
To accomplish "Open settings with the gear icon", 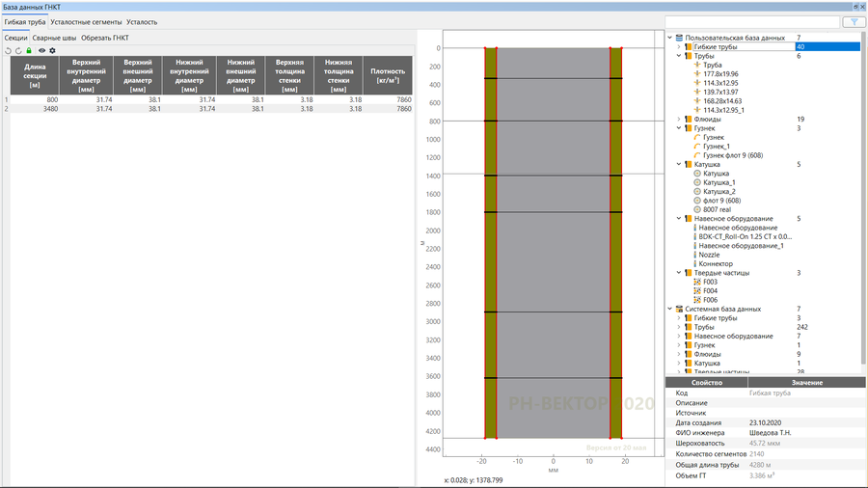I will click(x=53, y=50).
